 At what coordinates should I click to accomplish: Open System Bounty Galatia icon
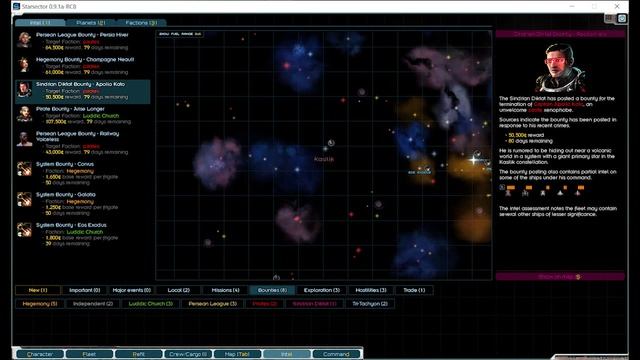[x=24, y=199]
